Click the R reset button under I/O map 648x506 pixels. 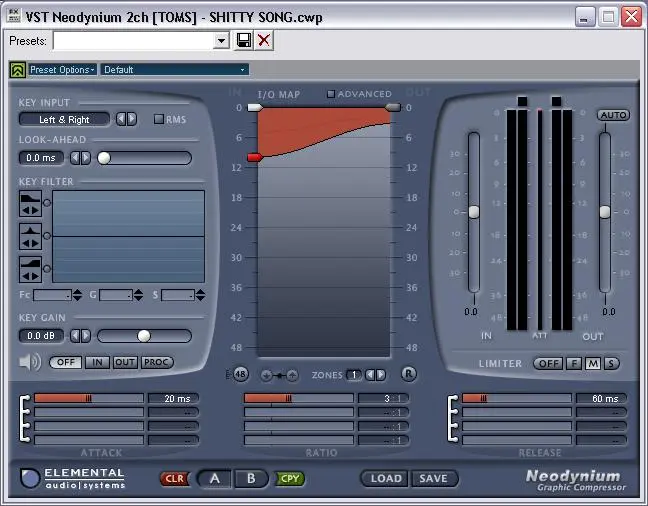pyautogui.click(x=409, y=374)
